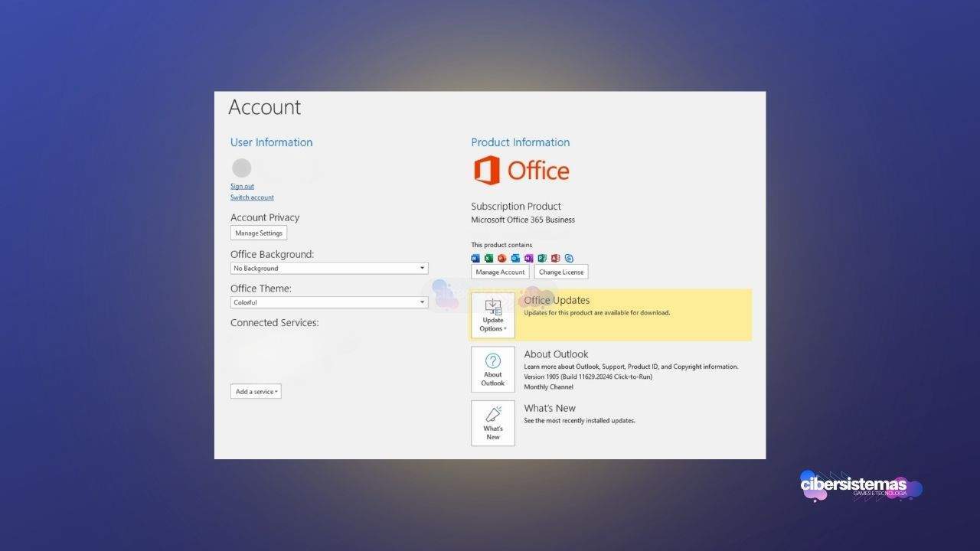Click the Switch account link
The image size is (980, 551).
click(252, 197)
